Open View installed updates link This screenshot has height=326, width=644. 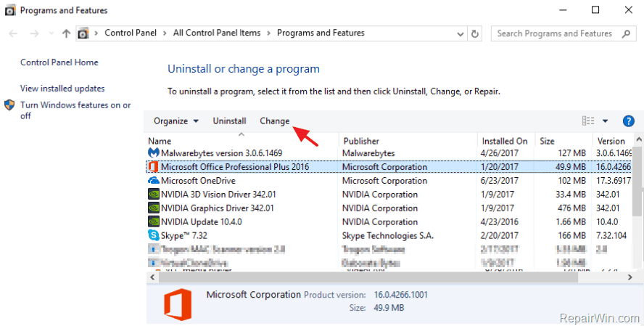point(62,89)
